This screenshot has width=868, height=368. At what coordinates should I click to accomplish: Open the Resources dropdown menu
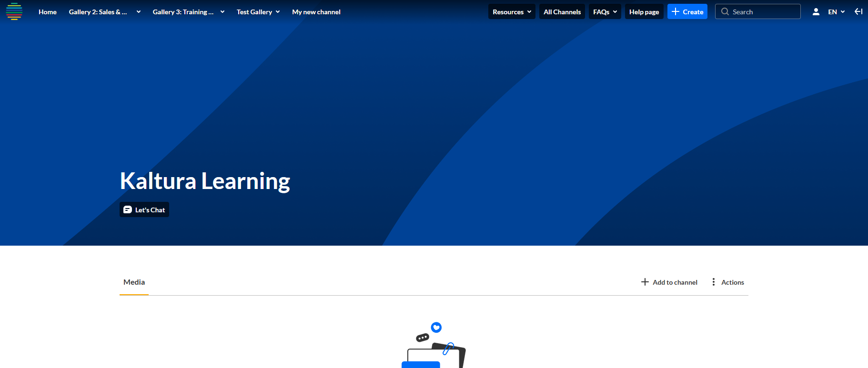[x=512, y=11]
